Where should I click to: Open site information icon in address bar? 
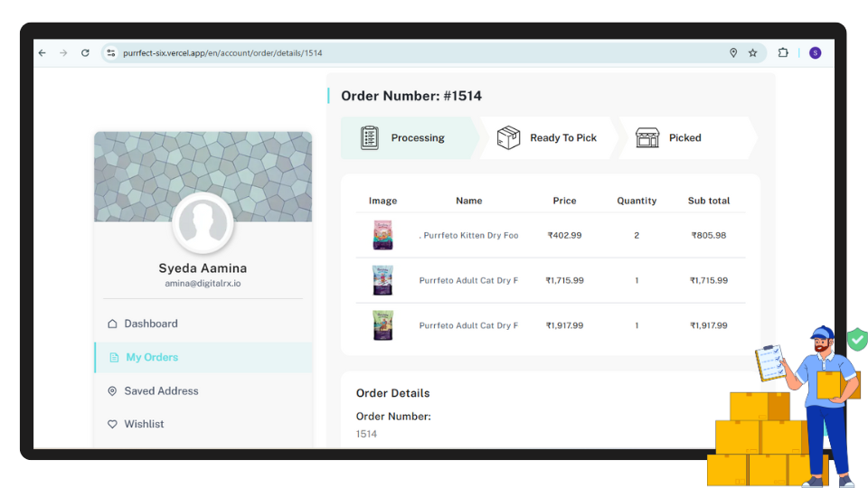point(111,53)
